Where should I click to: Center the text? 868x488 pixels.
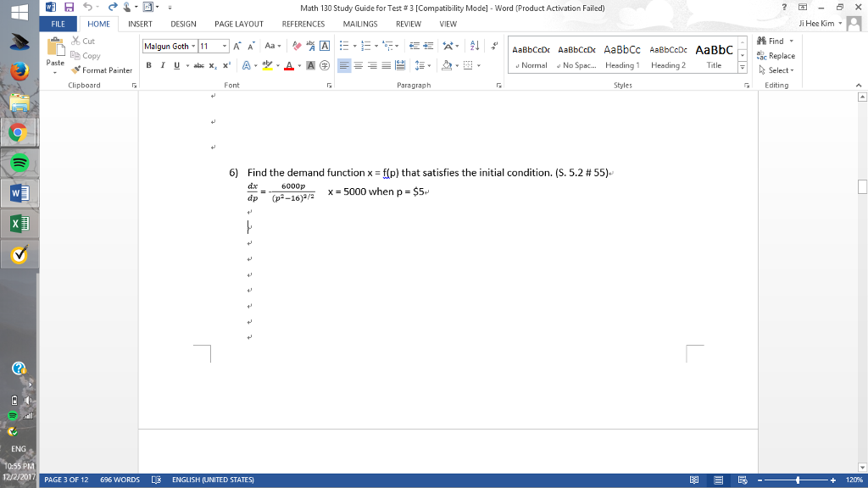pos(359,65)
